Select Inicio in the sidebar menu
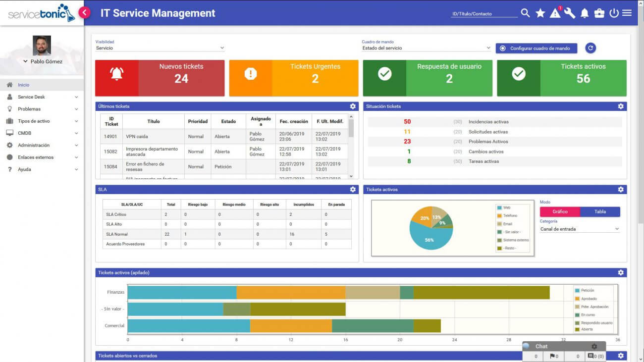644x362 pixels. pyautogui.click(x=24, y=85)
